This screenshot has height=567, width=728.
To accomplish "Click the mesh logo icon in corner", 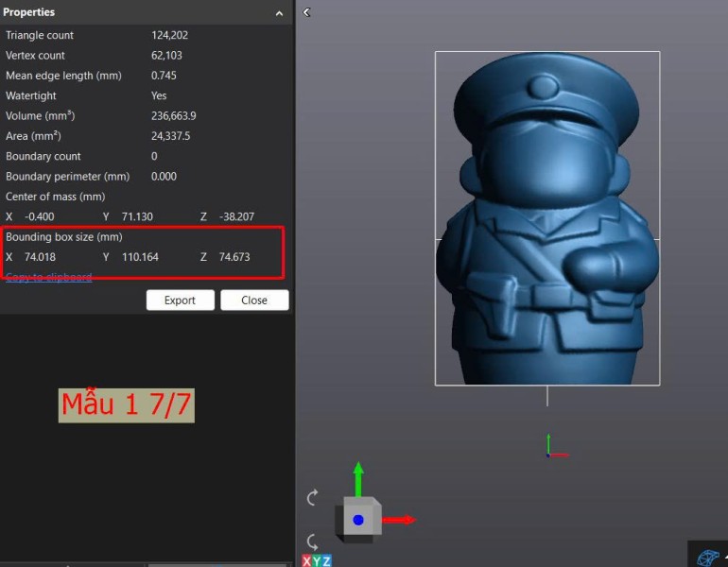I will point(708,557).
